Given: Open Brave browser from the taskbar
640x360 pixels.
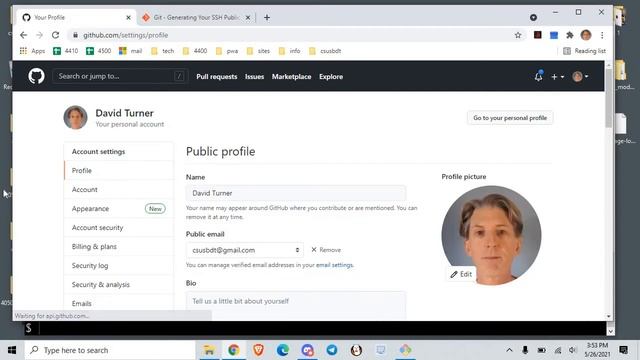Looking at the screenshot, I should (258, 350).
